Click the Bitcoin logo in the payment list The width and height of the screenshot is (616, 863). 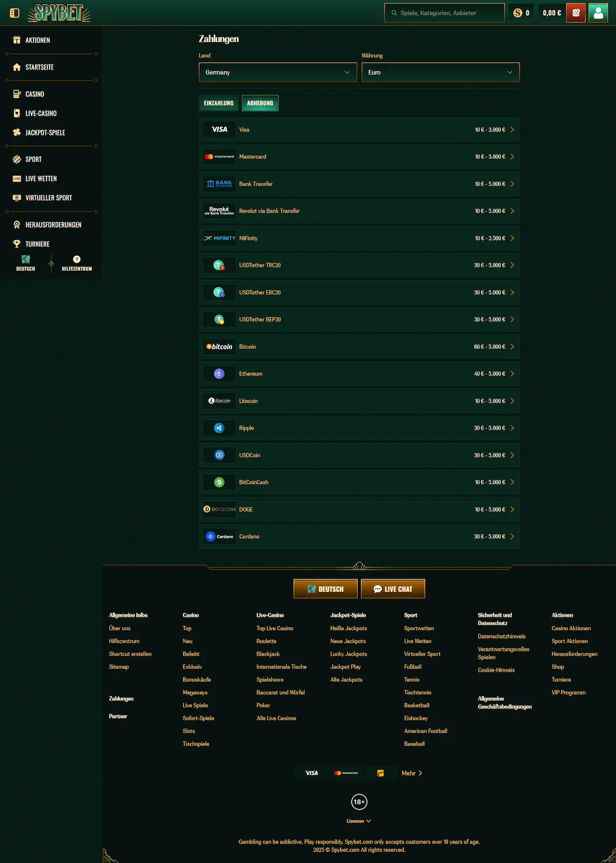click(219, 347)
